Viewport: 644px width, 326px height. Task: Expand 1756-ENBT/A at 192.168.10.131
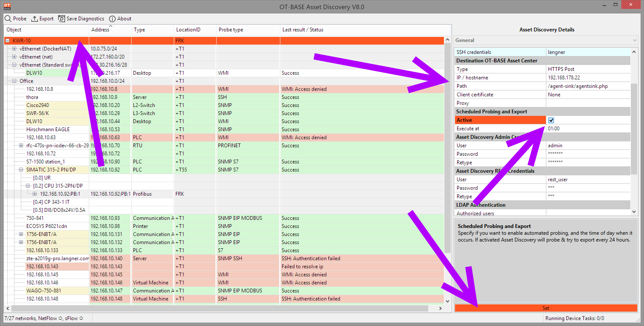tap(21, 234)
